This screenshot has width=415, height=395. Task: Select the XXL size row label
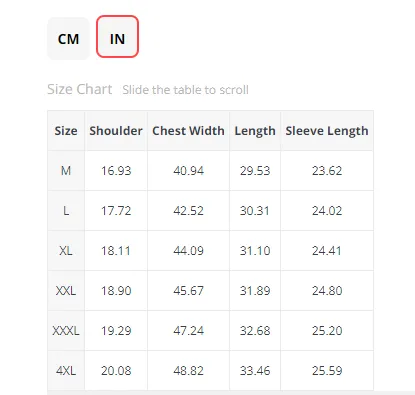pyautogui.click(x=66, y=291)
